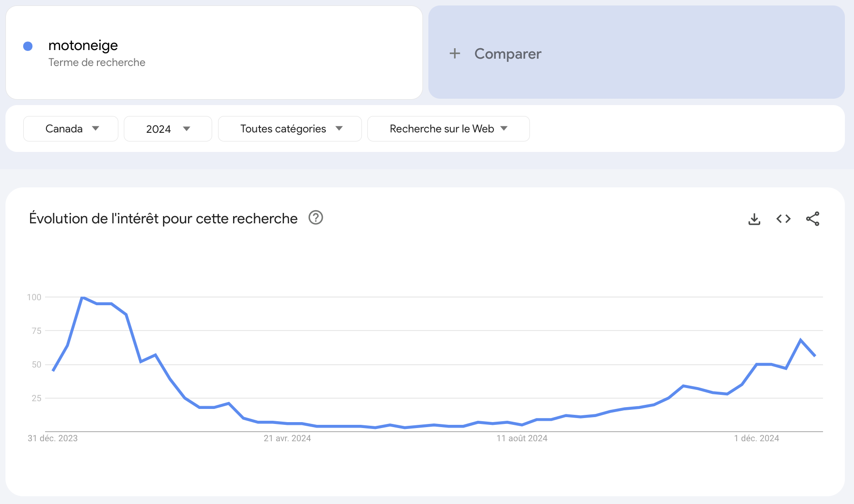Open help icon beside chart title

click(315, 218)
